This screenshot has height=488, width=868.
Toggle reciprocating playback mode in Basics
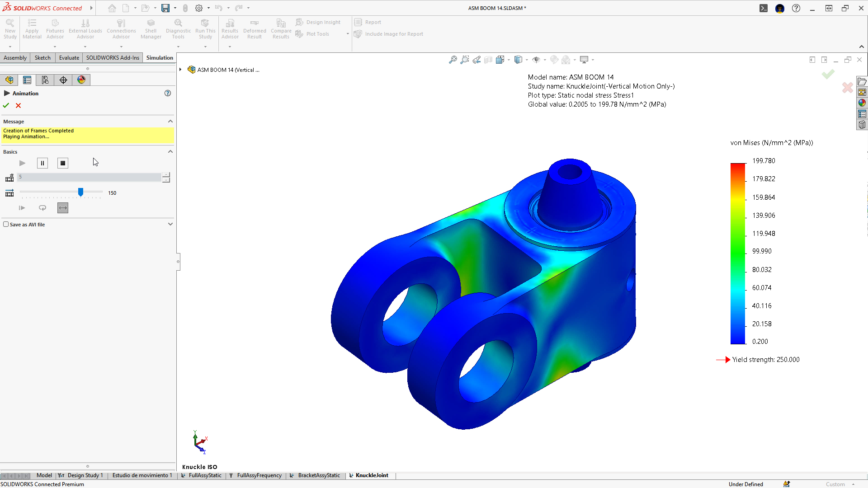62,208
